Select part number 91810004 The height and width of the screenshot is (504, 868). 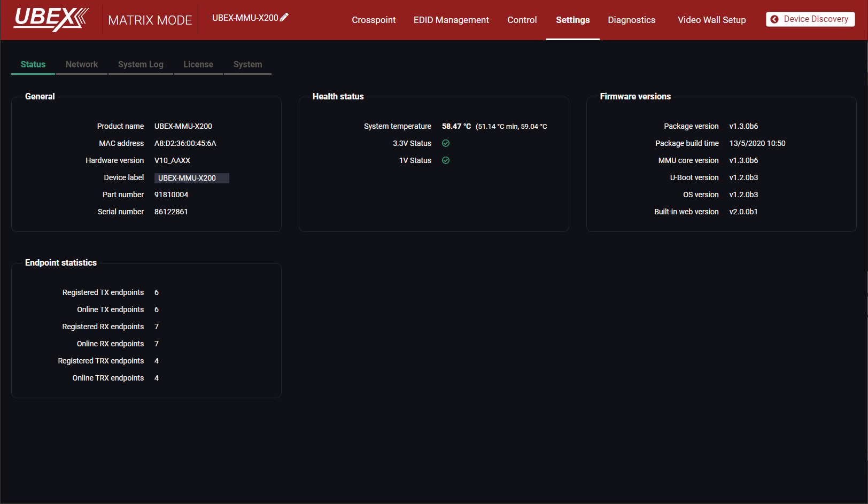point(171,195)
